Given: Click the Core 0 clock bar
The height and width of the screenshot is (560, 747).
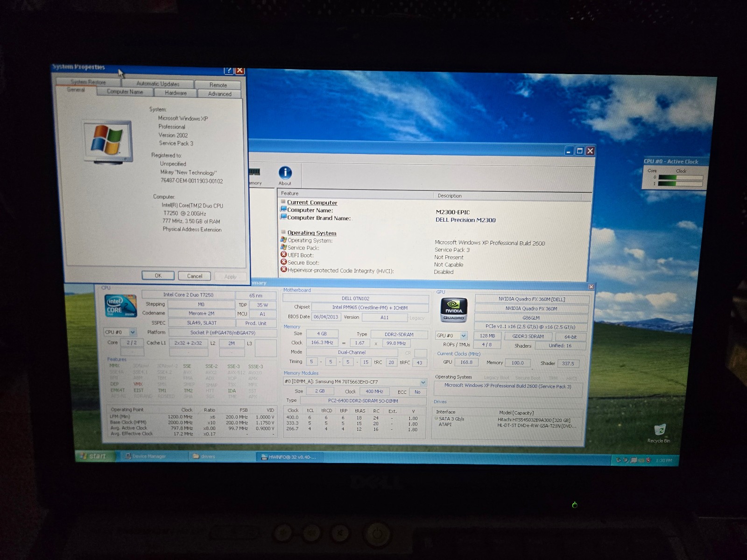Looking at the screenshot, I should point(680,177).
